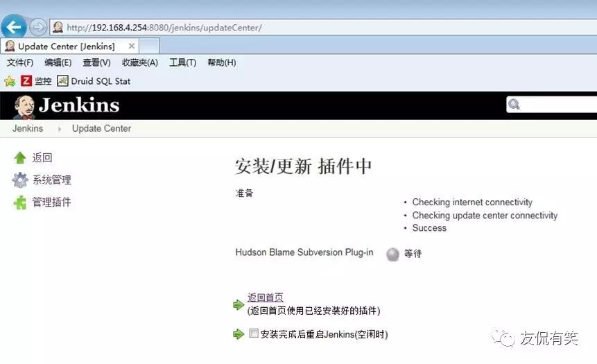Click the green up arrow beside 返回
Screen dimensions: 597x364
tap(20, 157)
